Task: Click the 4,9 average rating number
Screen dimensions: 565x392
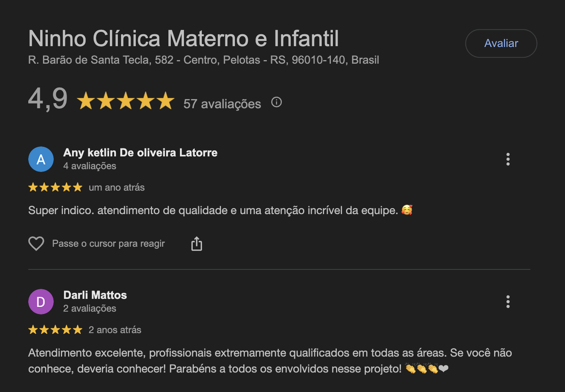Action: (48, 99)
